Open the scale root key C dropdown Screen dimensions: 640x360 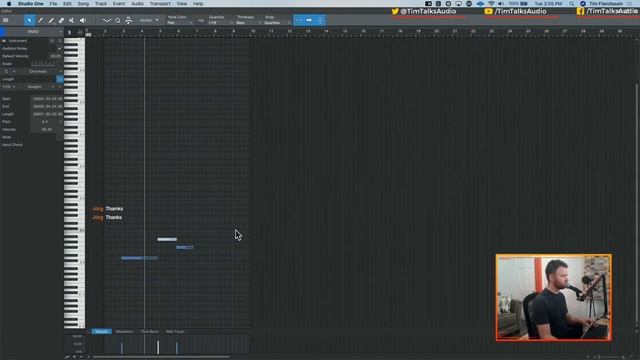(x=9, y=71)
